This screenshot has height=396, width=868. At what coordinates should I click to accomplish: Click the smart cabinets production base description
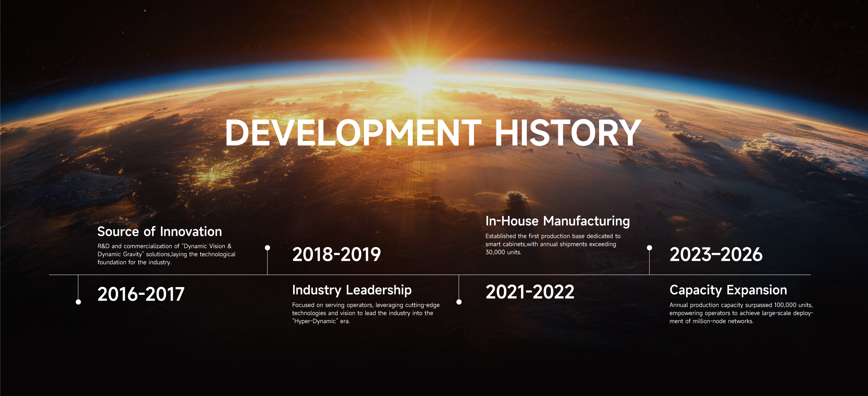coord(552,244)
